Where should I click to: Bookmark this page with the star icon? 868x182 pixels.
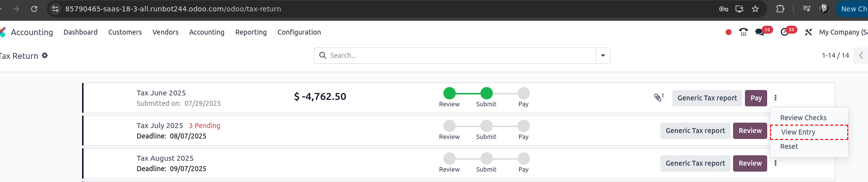(x=755, y=9)
